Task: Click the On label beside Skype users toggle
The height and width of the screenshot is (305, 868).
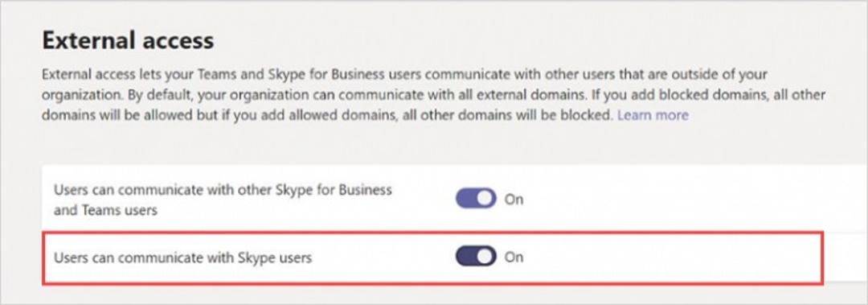Action: click(514, 257)
